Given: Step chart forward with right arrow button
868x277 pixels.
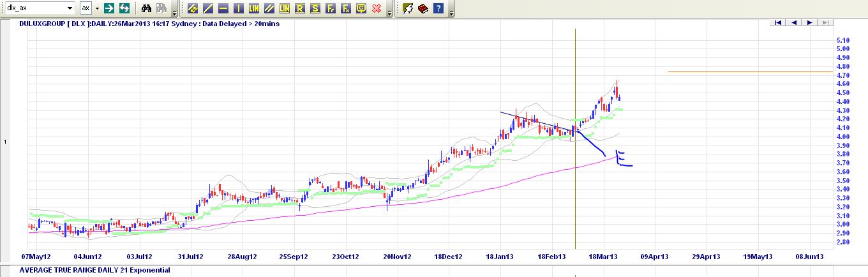Looking at the screenshot, I should pyautogui.click(x=810, y=22).
